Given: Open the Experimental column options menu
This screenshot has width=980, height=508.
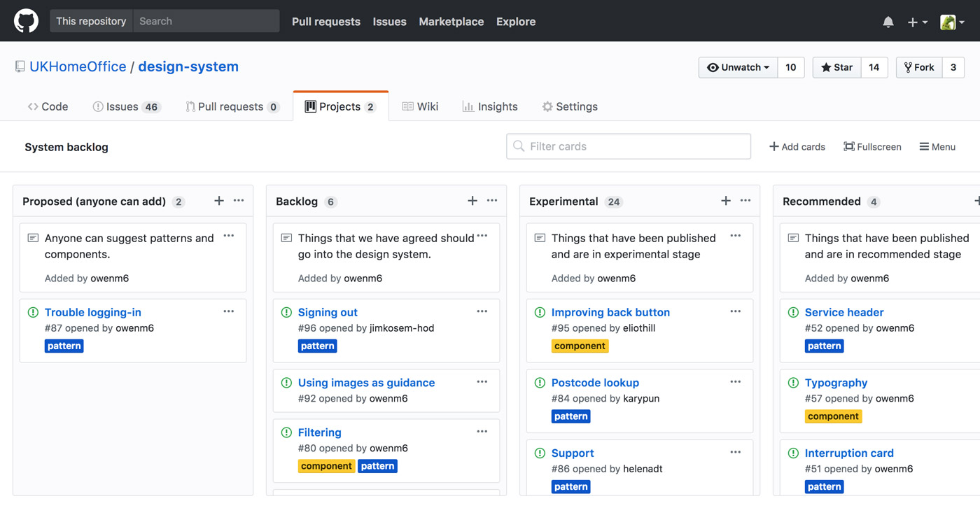Looking at the screenshot, I should point(745,201).
